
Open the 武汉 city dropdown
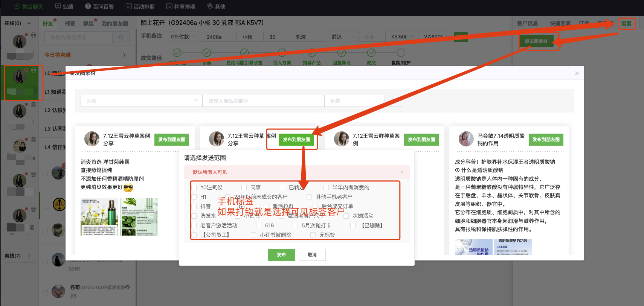point(343,37)
